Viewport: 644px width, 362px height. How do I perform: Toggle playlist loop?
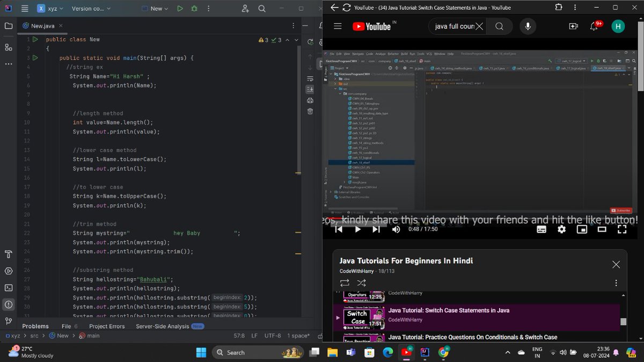pos(345,283)
